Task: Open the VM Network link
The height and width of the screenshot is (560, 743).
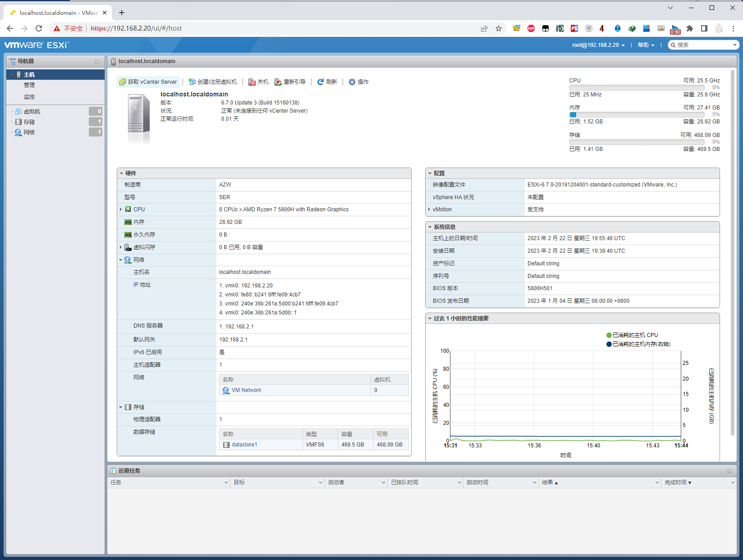Action: click(x=246, y=390)
